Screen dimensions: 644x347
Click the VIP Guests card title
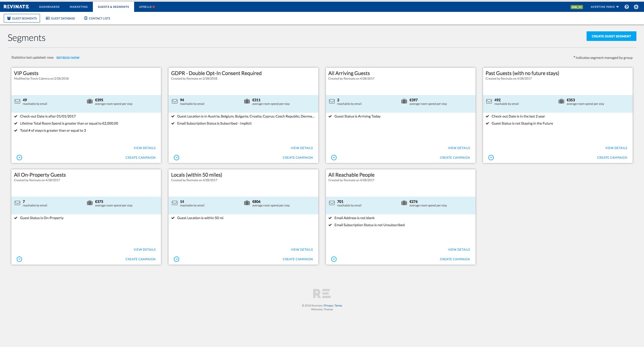[x=26, y=73]
